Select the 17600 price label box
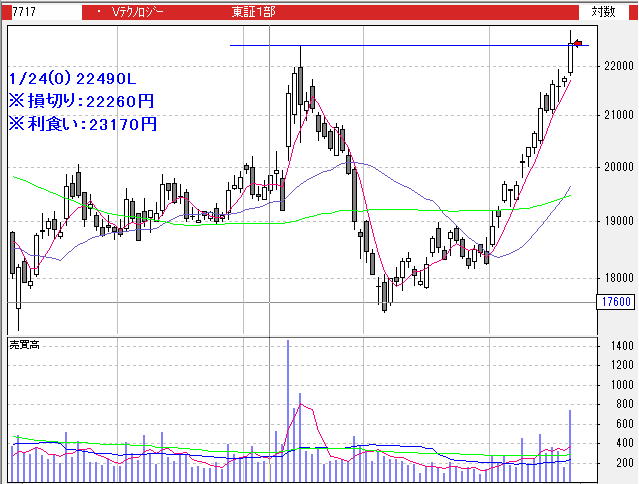Viewport: 639px width, 484px height. point(617,301)
